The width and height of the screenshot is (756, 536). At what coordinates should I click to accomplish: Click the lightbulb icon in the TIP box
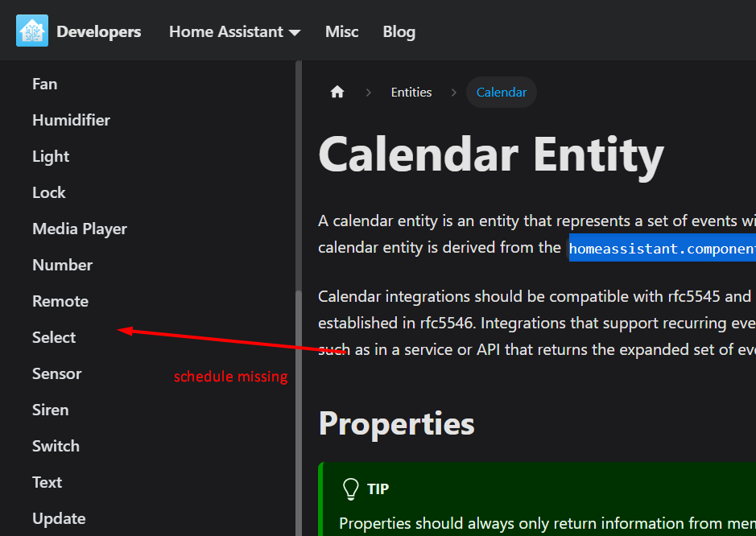coord(350,489)
